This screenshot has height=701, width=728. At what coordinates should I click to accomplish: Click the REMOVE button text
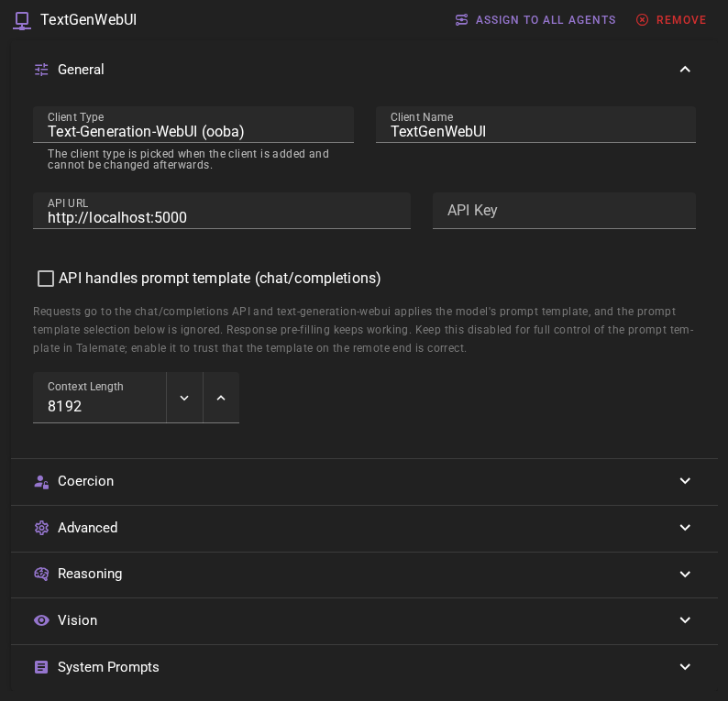tap(681, 20)
